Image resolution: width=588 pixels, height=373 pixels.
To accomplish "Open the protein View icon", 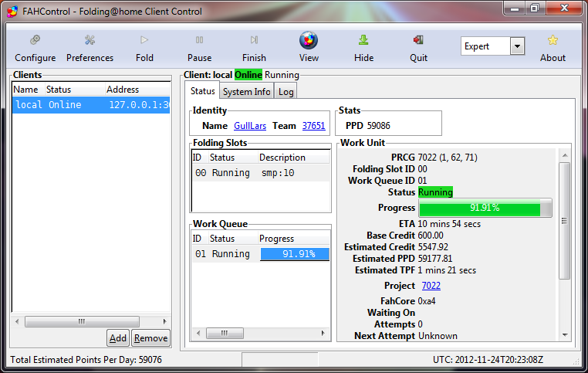I will [x=309, y=40].
